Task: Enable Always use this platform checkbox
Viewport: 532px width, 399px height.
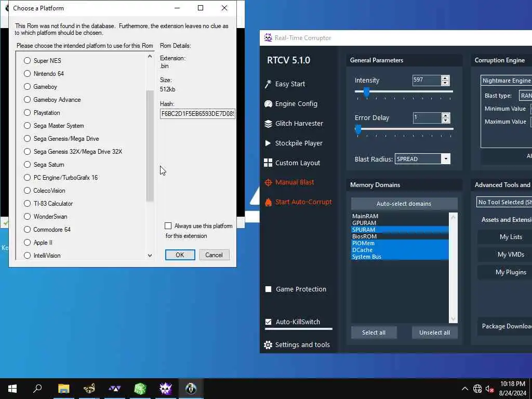Action: coord(168,226)
